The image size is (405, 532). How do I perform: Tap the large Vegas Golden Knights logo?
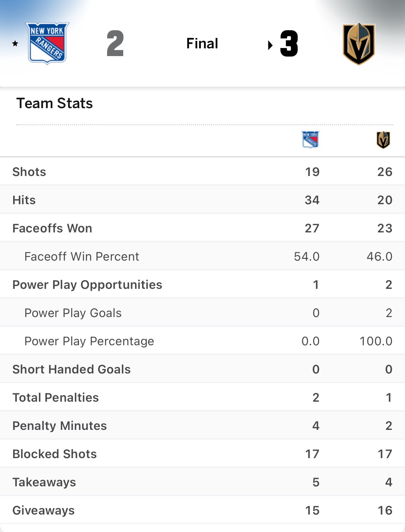(359, 44)
